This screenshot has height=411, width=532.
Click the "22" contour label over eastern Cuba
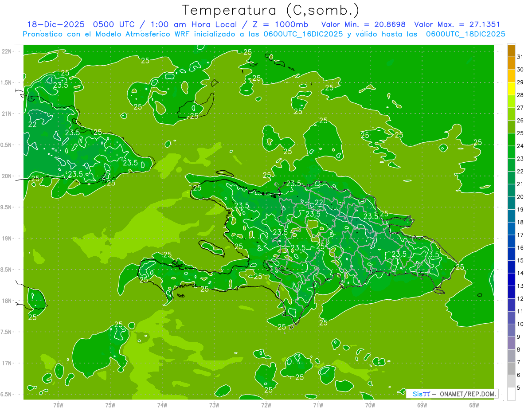(x=32, y=125)
